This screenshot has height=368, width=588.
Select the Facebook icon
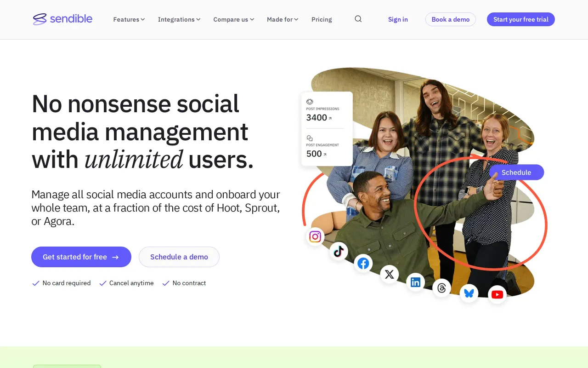pyautogui.click(x=363, y=263)
